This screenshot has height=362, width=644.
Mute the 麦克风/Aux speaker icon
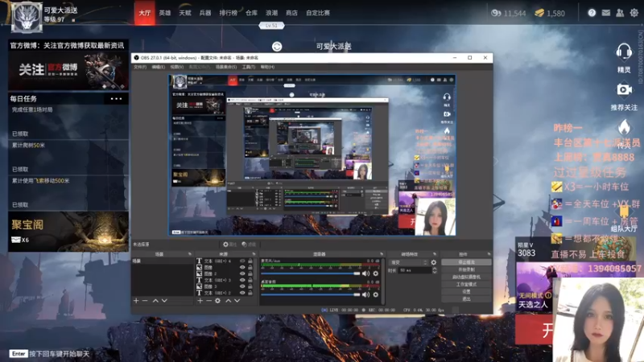coord(366,274)
